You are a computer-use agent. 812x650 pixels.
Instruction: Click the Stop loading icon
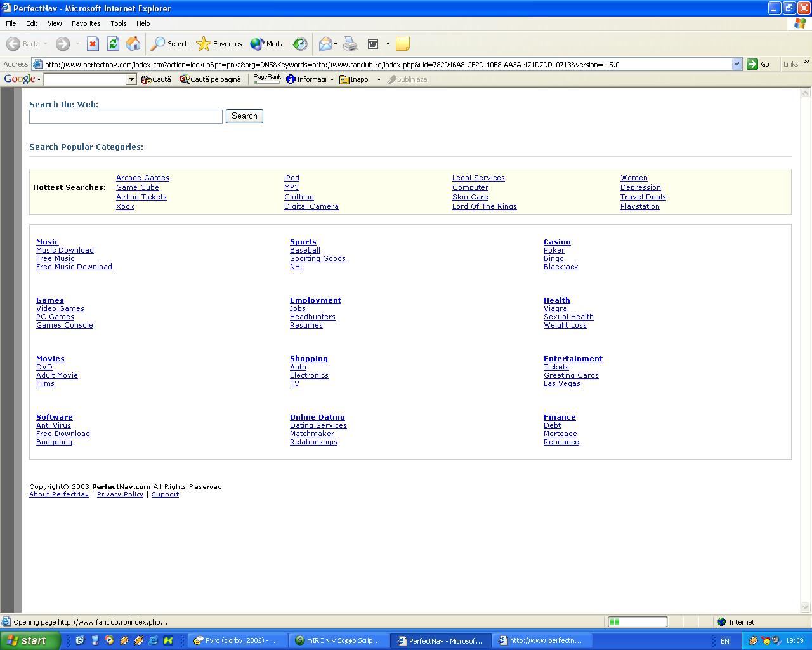(x=93, y=44)
